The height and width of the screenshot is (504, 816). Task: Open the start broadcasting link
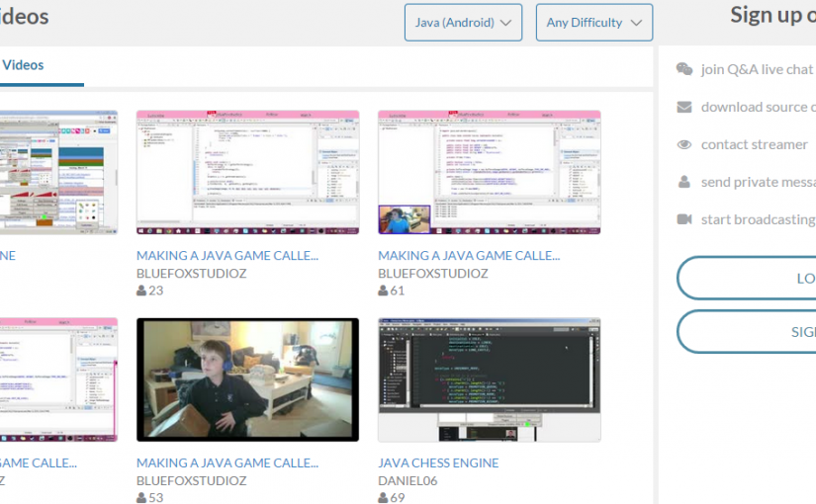click(x=759, y=219)
